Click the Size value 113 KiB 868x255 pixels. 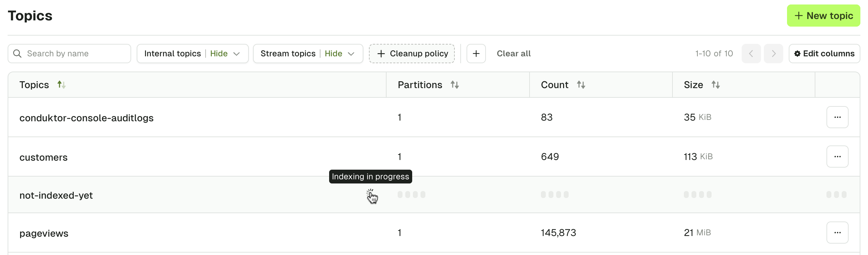click(x=698, y=157)
